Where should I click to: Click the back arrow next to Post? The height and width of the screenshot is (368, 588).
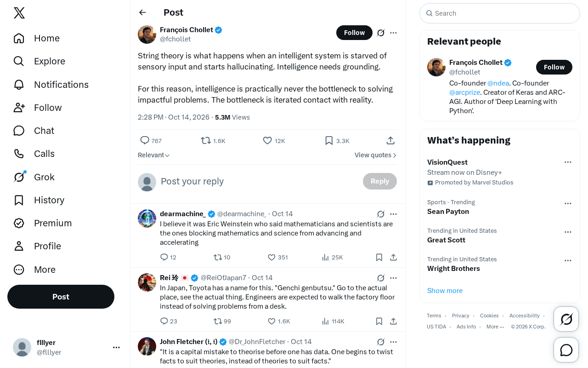click(x=142, y=12)
